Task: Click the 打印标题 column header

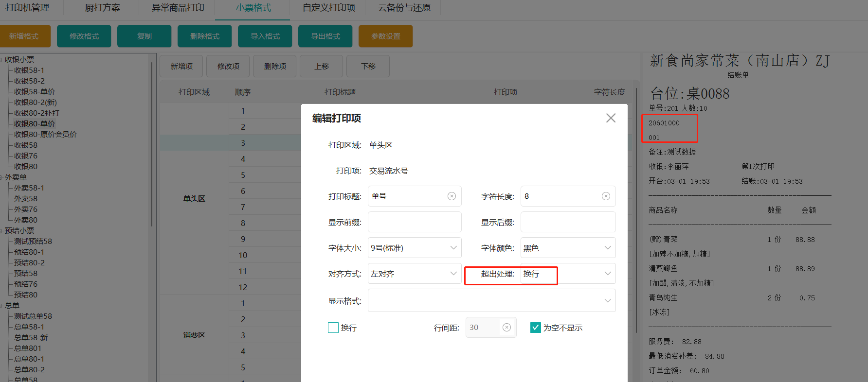Action: point(340,92)
